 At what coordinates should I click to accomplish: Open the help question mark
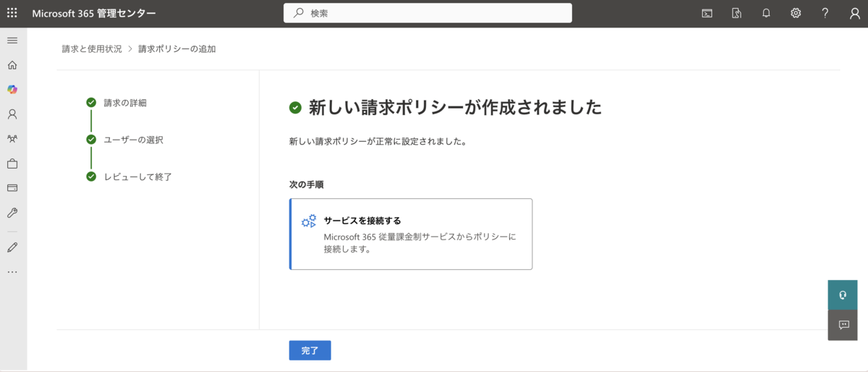click(x=825, y=13)
